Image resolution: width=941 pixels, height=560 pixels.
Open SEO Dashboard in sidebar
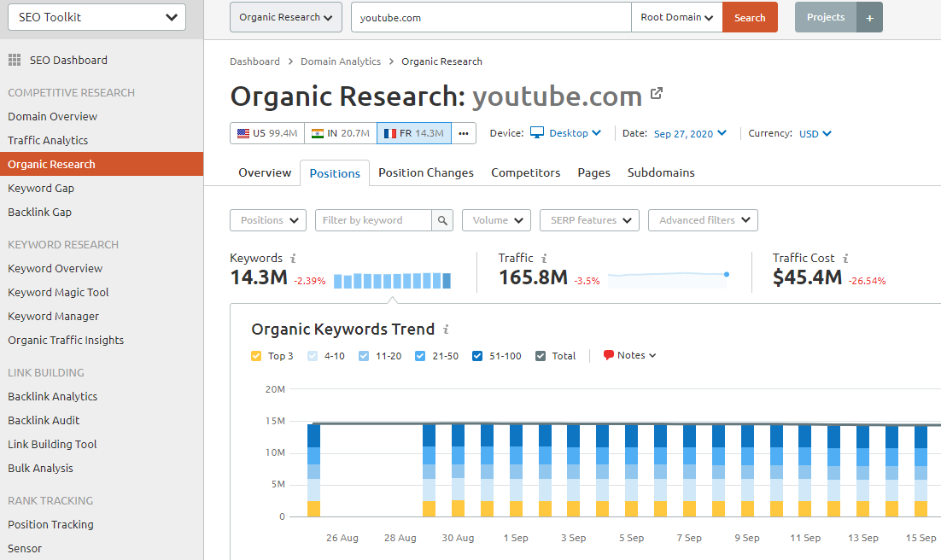tap(68, 60)
